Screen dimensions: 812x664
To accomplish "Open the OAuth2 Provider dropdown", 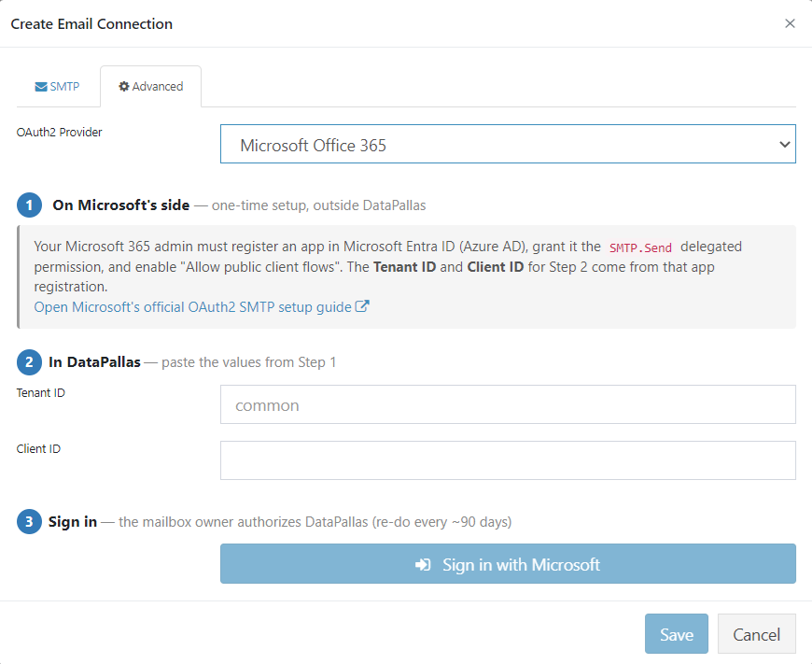I will [x=508, y=144].
